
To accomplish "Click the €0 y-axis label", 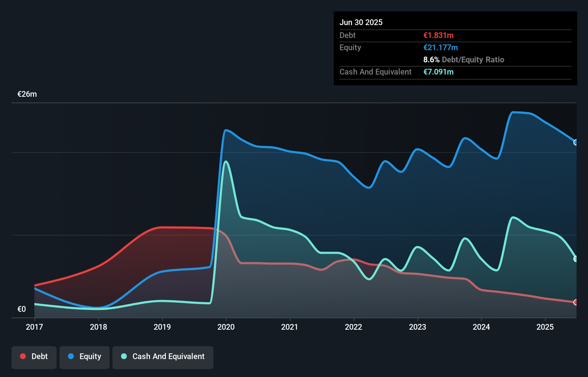I will [21, 309].
